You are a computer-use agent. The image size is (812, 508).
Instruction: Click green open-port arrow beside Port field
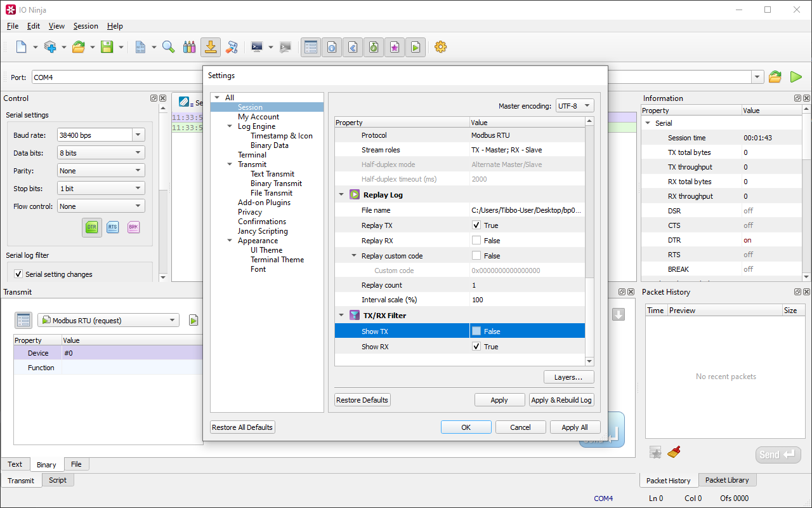click(x=796, y=77)
